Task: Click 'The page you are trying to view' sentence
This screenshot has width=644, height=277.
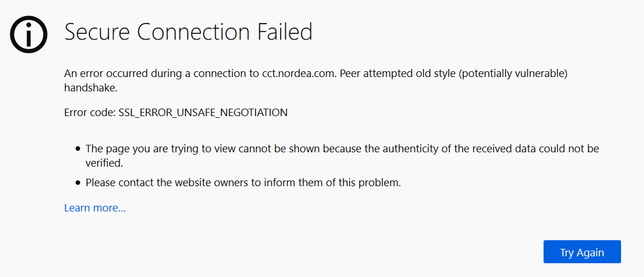Action: click(x=158, y=149)
